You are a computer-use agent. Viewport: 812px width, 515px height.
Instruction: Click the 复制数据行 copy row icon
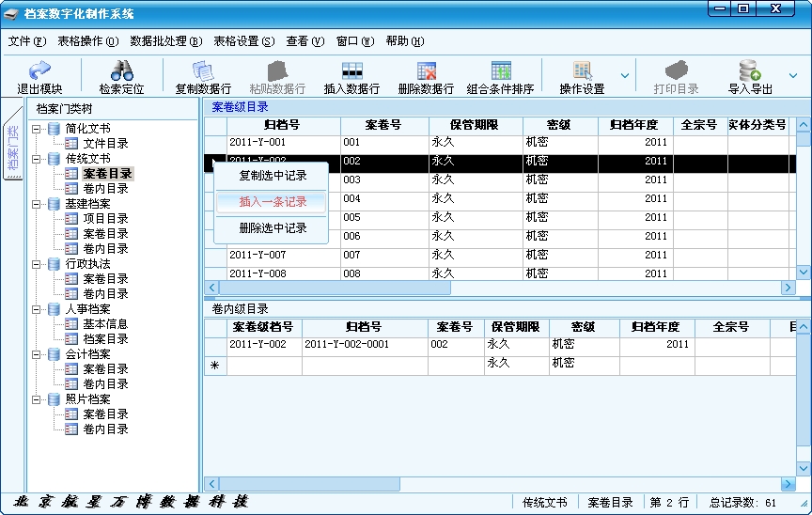203,77
